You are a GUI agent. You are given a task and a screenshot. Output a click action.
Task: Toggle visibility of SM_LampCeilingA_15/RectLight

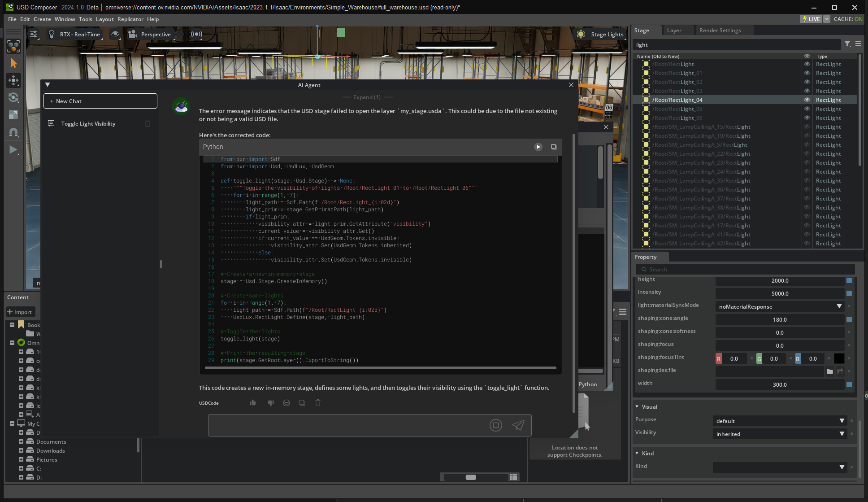coord(807,127)
